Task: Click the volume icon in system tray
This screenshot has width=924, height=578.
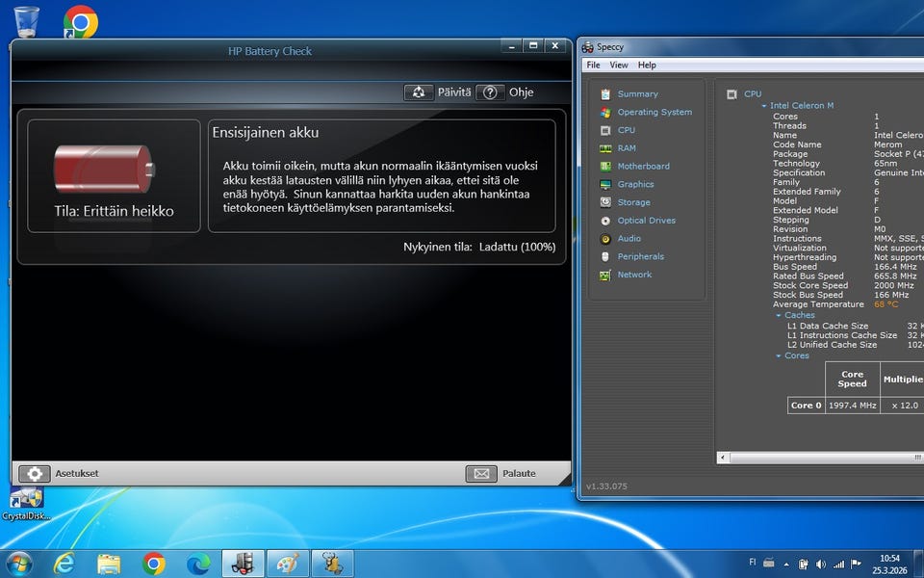Action: pos(821,564)
